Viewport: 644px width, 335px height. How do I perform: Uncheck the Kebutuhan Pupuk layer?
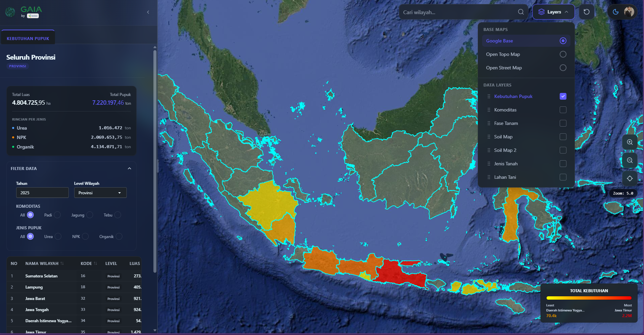tap(563, 96)
